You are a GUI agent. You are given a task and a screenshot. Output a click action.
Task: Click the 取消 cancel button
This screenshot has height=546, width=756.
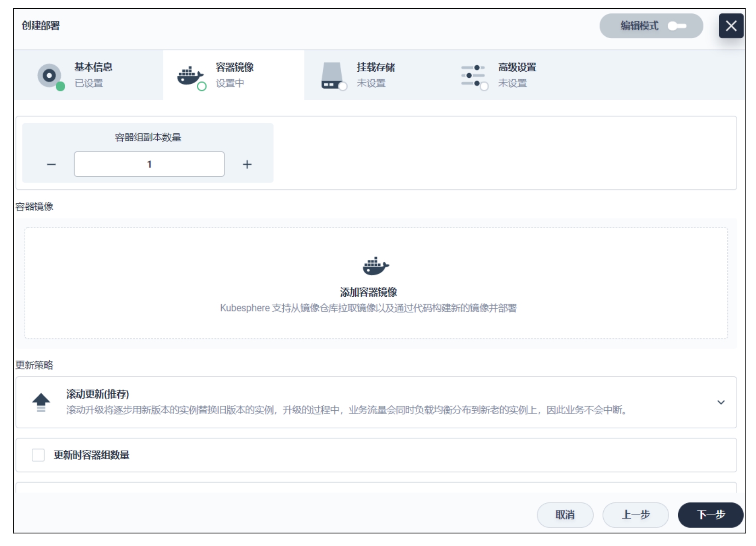[x=565, y=515]
